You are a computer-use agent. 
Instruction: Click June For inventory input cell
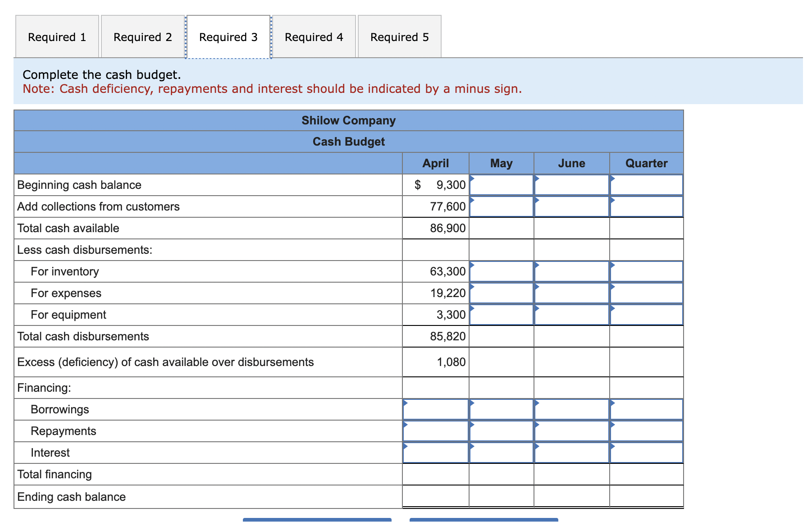tap(572, 271)
